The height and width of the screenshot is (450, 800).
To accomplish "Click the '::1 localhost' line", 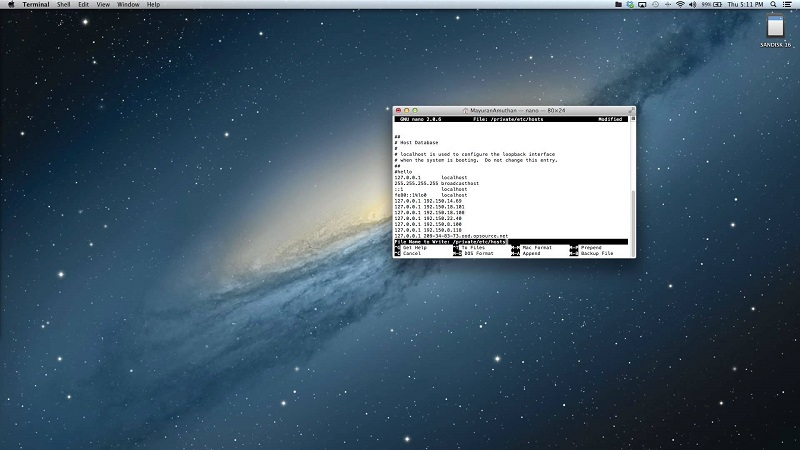I will point(431,189).
